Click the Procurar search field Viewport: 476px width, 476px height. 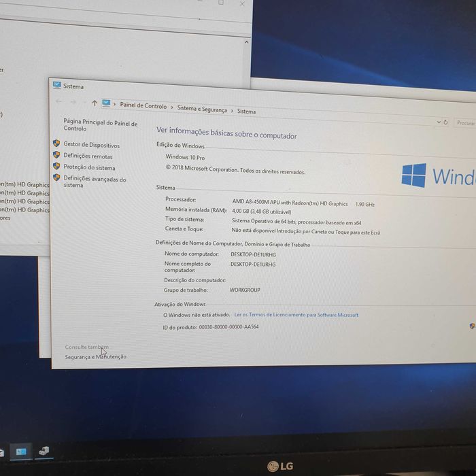(464, 123)
